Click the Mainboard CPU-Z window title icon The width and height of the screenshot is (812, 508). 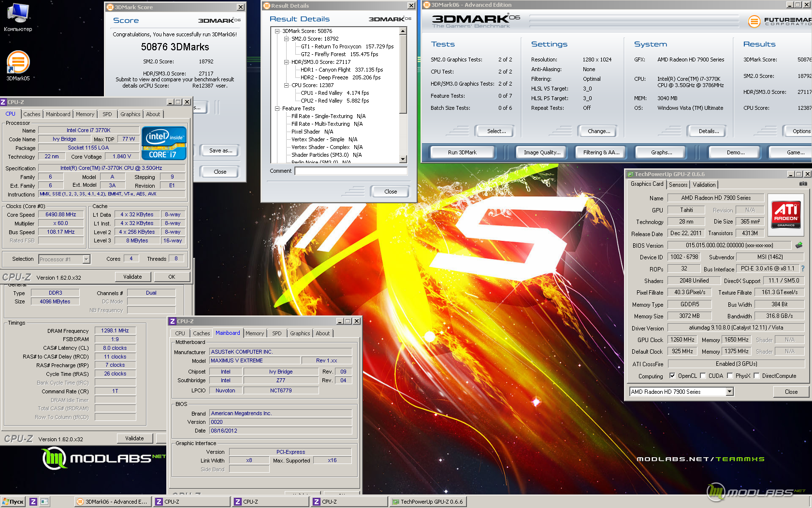[173, 321]
